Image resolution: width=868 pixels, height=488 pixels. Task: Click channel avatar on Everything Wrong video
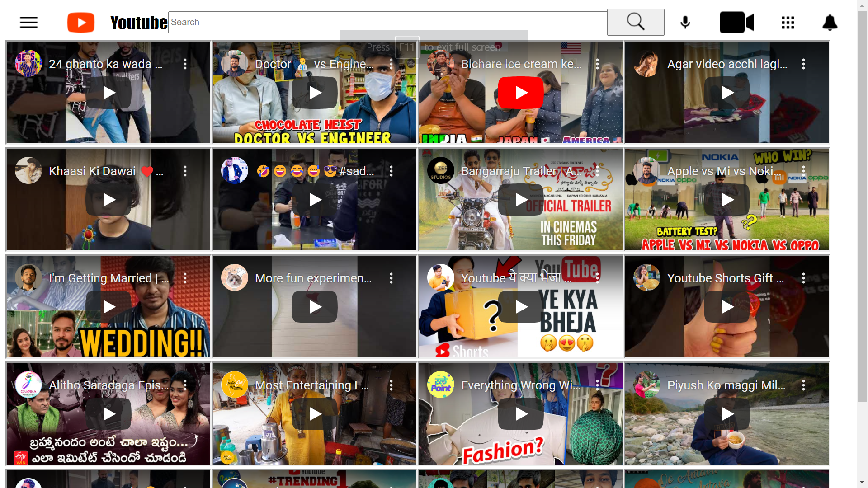440,385
